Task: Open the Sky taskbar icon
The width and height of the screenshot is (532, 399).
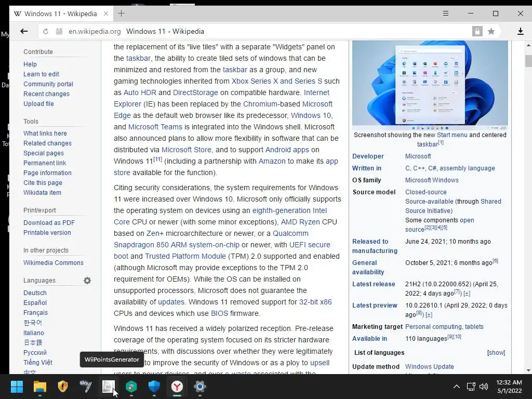Action: point(86,387)
